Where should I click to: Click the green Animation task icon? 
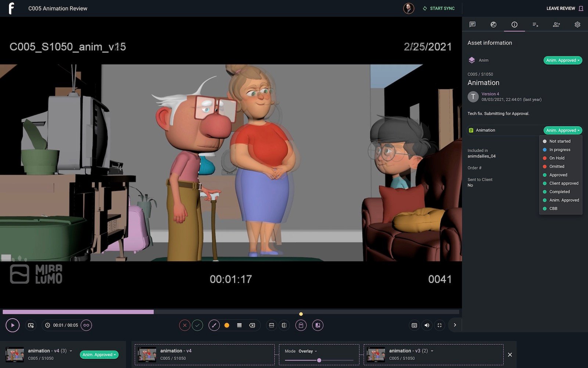[471, 130]
